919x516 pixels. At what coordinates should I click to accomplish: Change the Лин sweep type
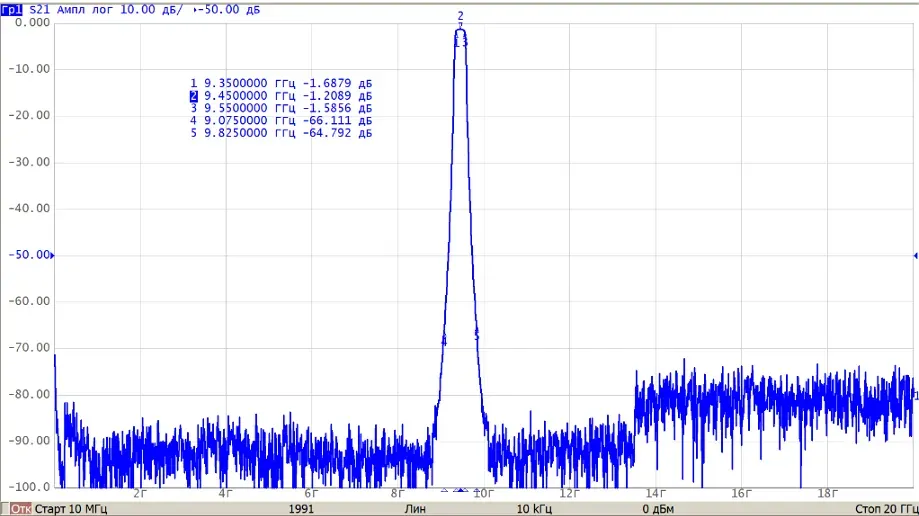click(x=415, y=508)
